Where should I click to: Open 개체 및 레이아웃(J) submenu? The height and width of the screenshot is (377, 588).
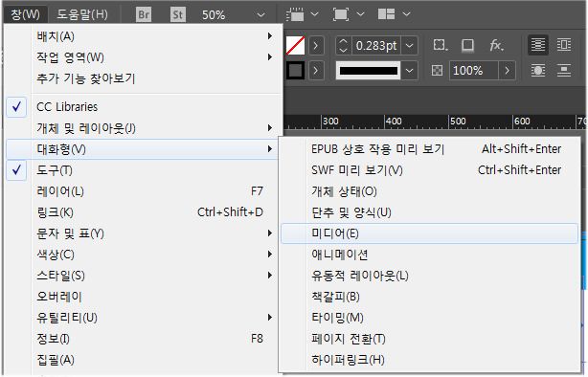(x=144, y=128)
